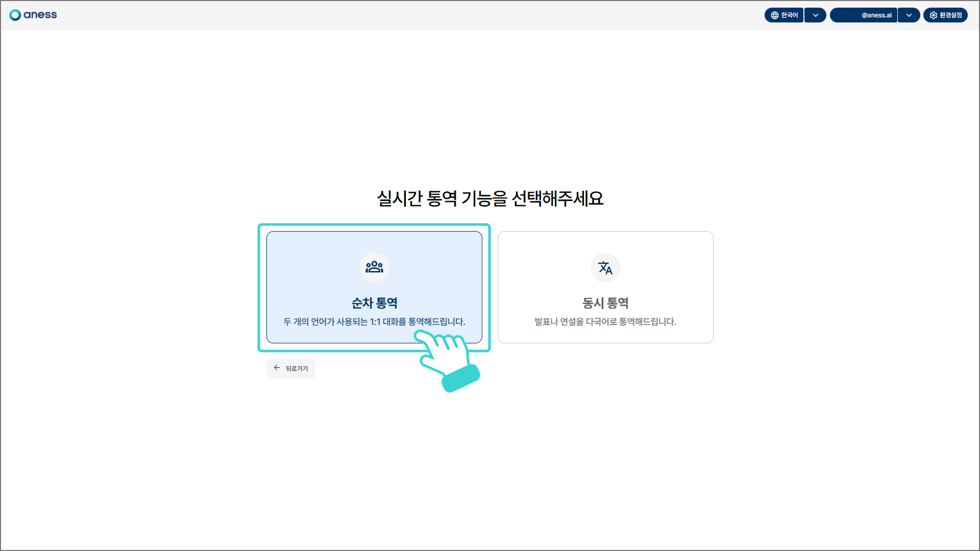Expand the language chevron dropdown
This screenshot has width=980, height=551.
pos(815,15)
